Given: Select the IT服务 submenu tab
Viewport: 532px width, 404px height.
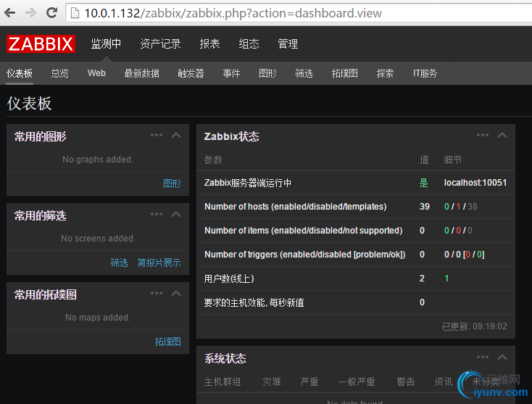Looking at the screenshot, I should tap(425, 73).
